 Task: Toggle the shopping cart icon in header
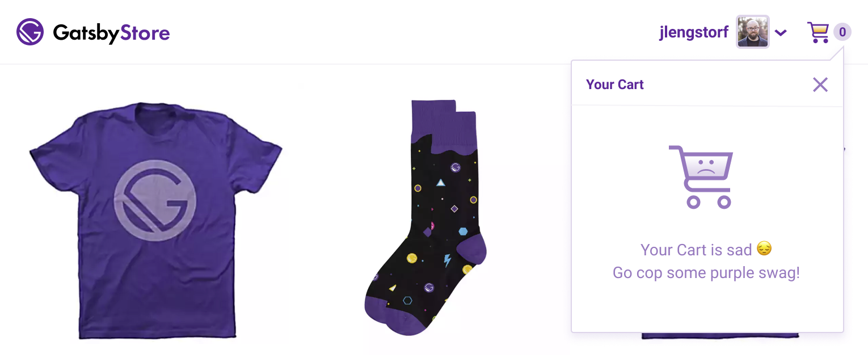818,32
